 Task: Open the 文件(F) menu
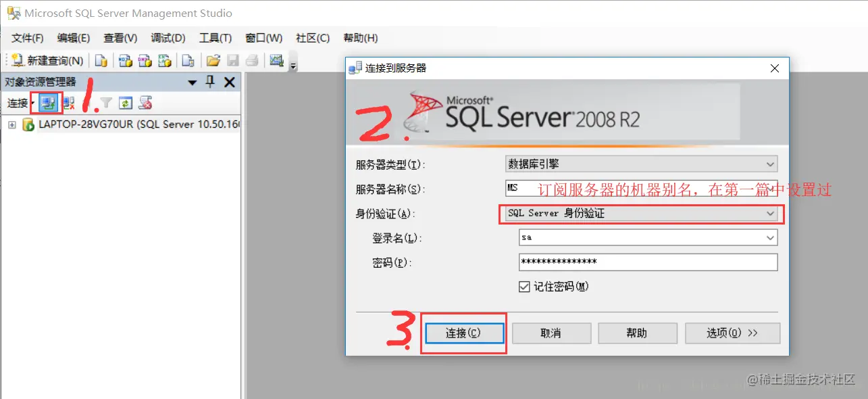pos(28,38)
